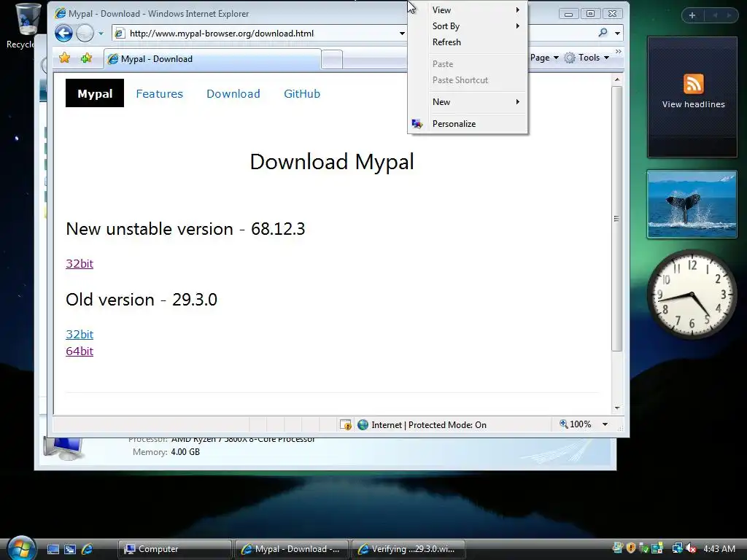Image resolution: width=747 pixels, height=560 pixels.
Task: Click the Add gadgets plus button
Action: point(692,15)
